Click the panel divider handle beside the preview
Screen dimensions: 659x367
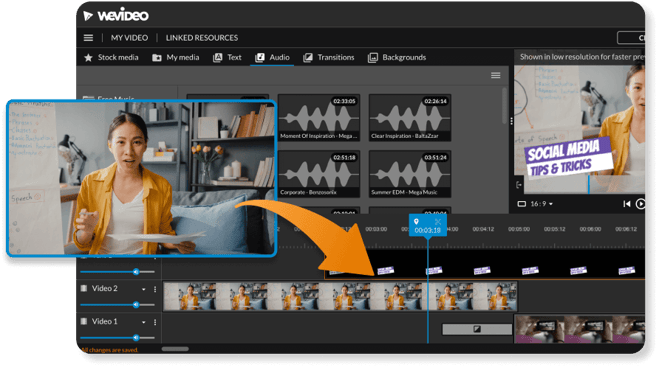coord(511,121)
